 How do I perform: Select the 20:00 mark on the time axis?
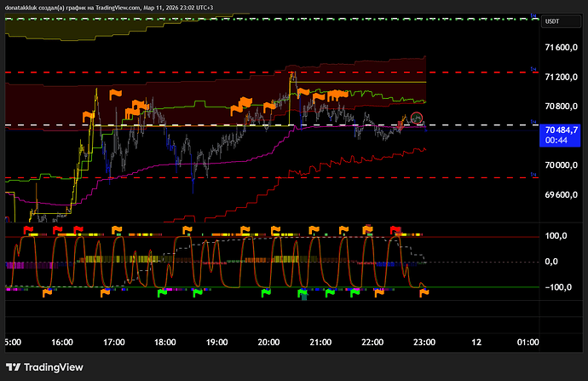[x=268, y=342]
